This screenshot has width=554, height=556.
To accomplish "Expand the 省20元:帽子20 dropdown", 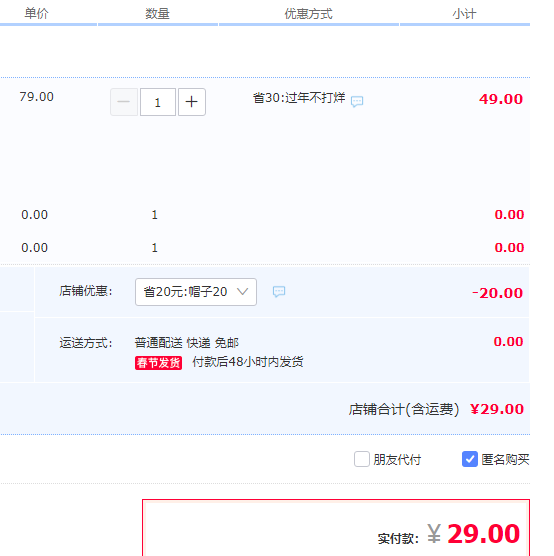I will 196,292.
